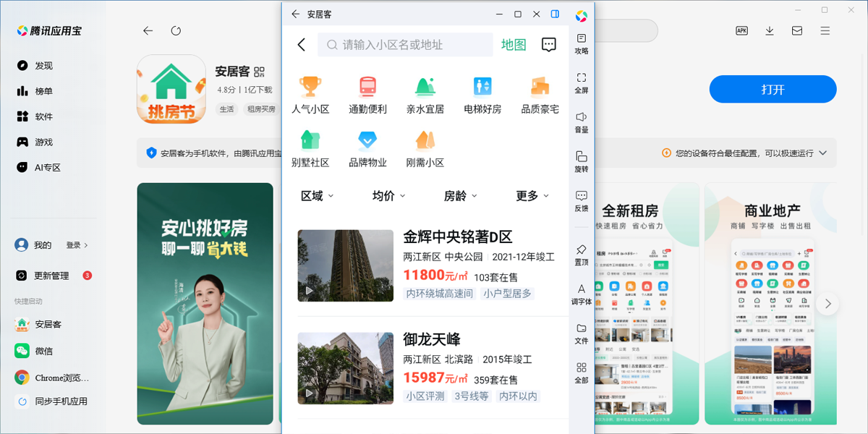Open 文件 folder in side toolbar

582,333
